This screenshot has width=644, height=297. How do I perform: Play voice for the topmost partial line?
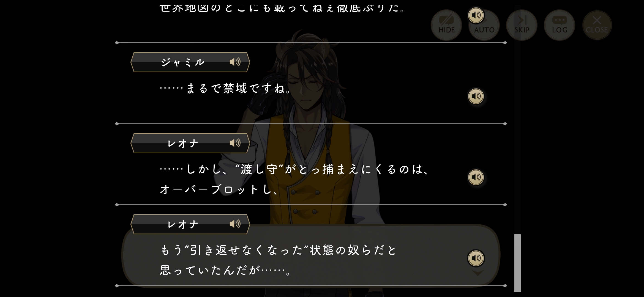coord(476,15)
